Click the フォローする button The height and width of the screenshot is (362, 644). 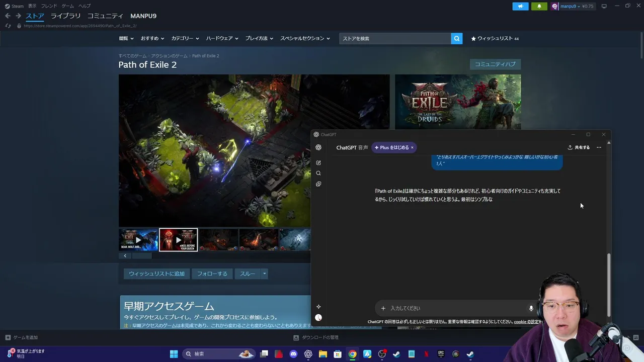[x=212, y=274]
